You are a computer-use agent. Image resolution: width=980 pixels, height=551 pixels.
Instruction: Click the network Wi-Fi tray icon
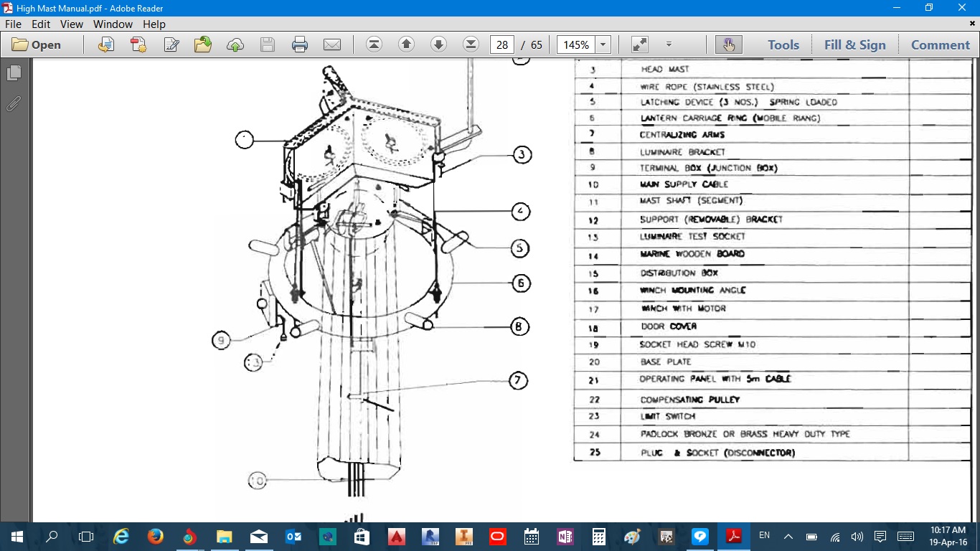pos(835,536)
